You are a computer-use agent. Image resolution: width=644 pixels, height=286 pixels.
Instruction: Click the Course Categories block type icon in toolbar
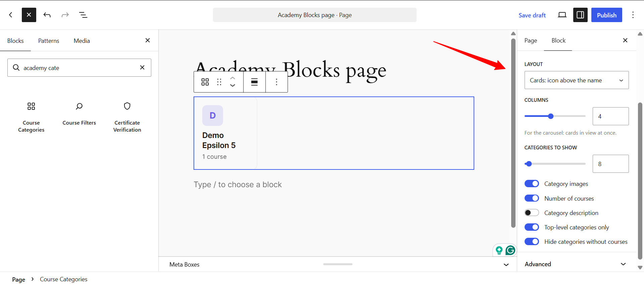click(x=205, y=82)
